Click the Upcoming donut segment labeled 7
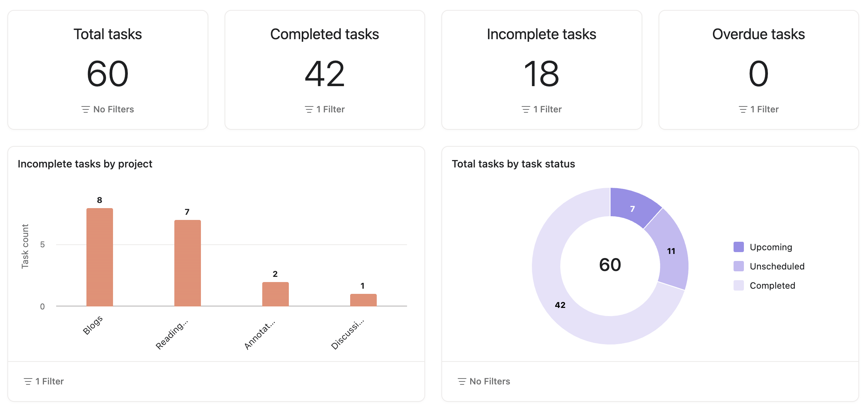The image size is (868, 414). click(x=632, y=207)
